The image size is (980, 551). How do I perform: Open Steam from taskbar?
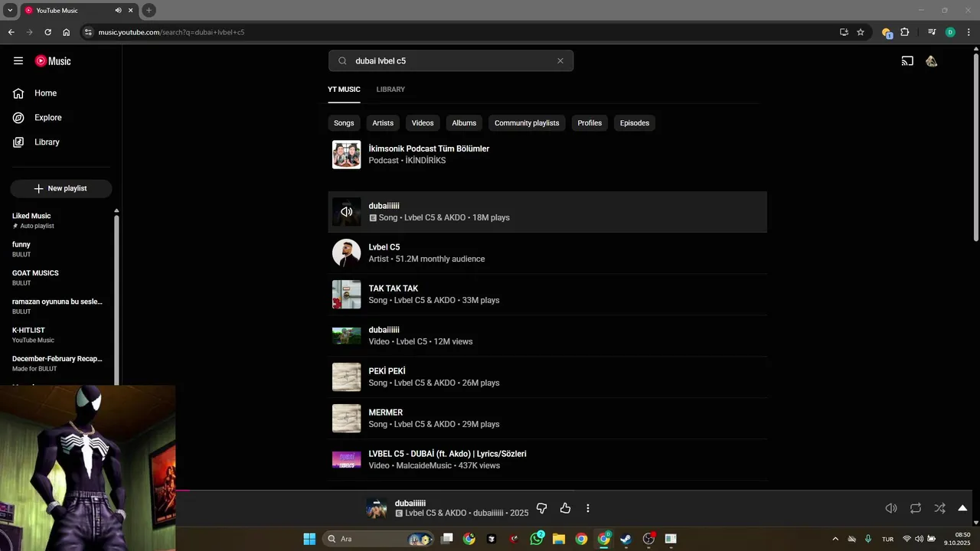click(626, 539)
